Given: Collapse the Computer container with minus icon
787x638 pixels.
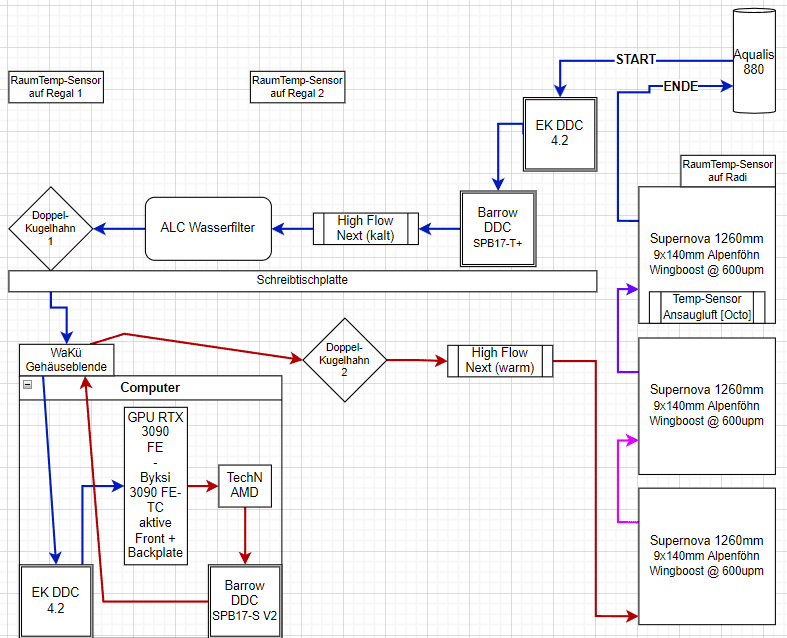Looking at the screenshot, I should pos(28,385).
